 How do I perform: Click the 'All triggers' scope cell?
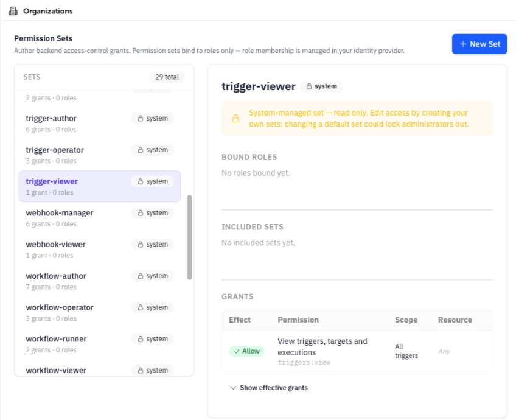(406, 351)
